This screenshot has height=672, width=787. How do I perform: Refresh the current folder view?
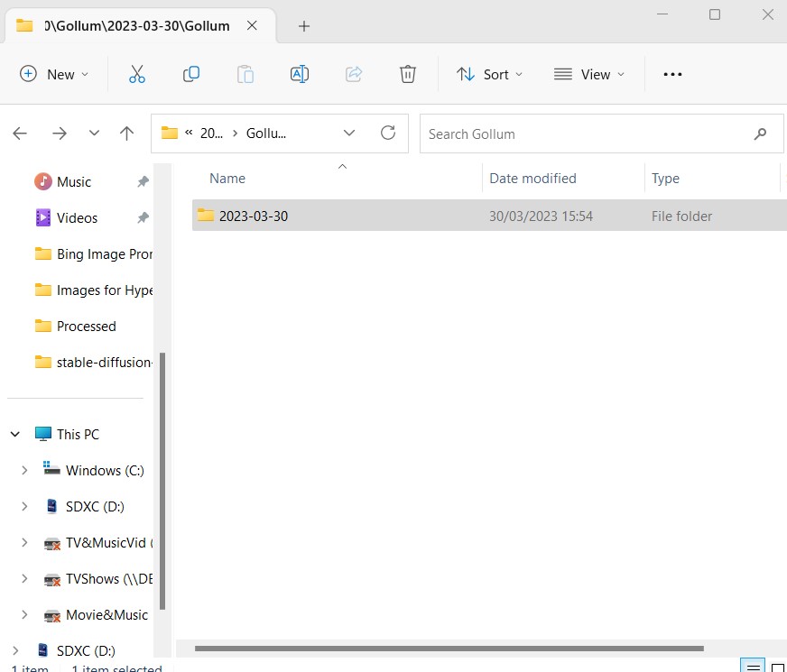point(388,133)
